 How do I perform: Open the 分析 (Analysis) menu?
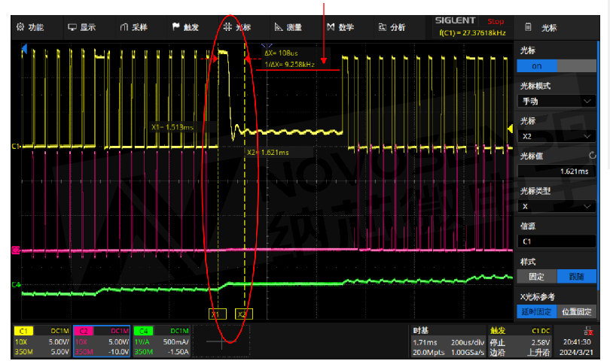(x=392, y=27)
